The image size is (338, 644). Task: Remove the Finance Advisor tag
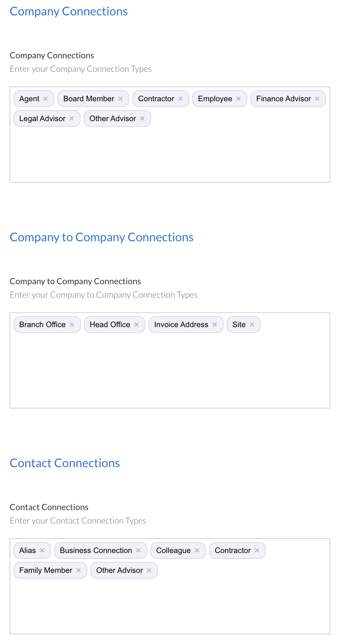pos(317,98)
